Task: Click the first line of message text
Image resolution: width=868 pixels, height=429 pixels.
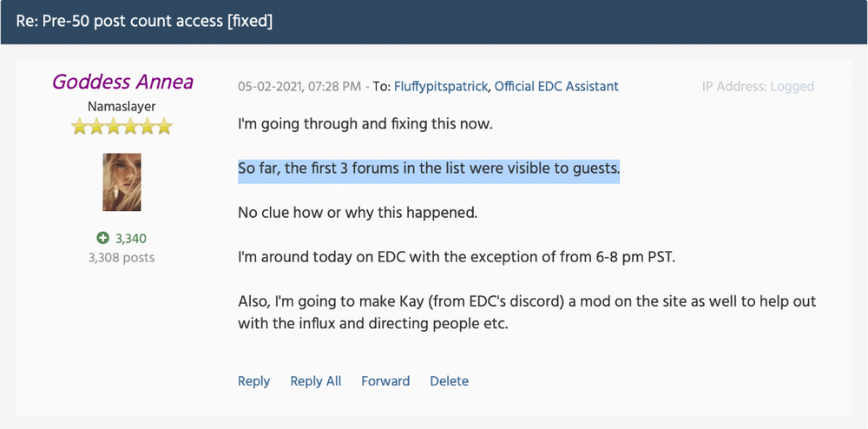Action: coord(365,123)
